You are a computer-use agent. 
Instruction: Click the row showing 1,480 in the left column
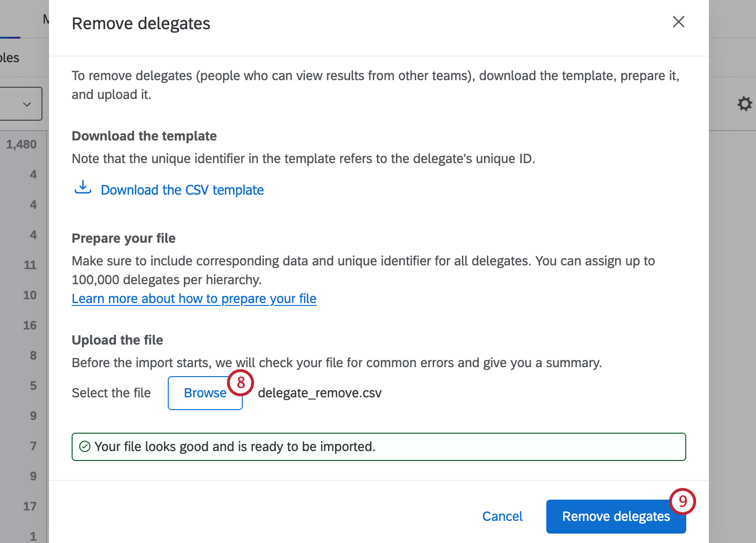pyautogui.click(x=21, y=144)
